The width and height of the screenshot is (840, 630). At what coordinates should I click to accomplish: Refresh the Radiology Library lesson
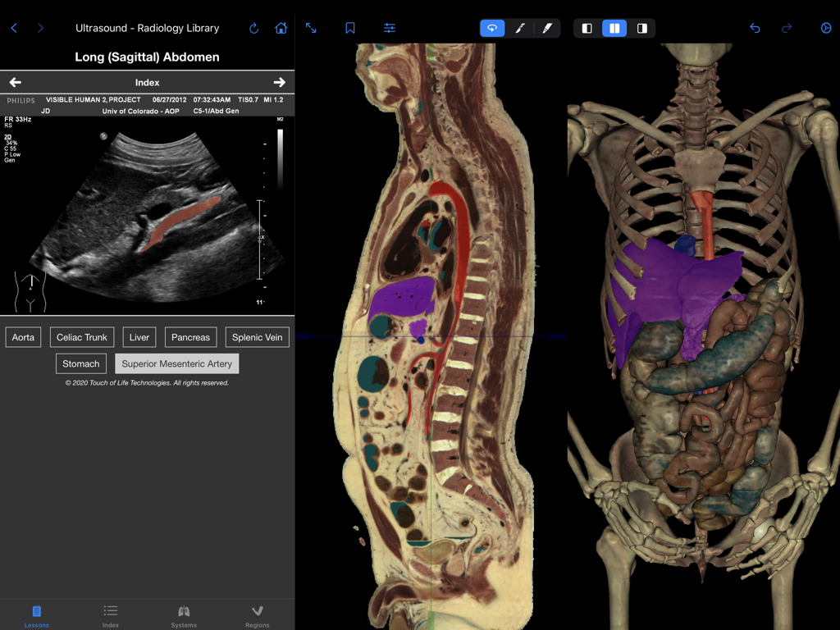(x=253, y=27)
